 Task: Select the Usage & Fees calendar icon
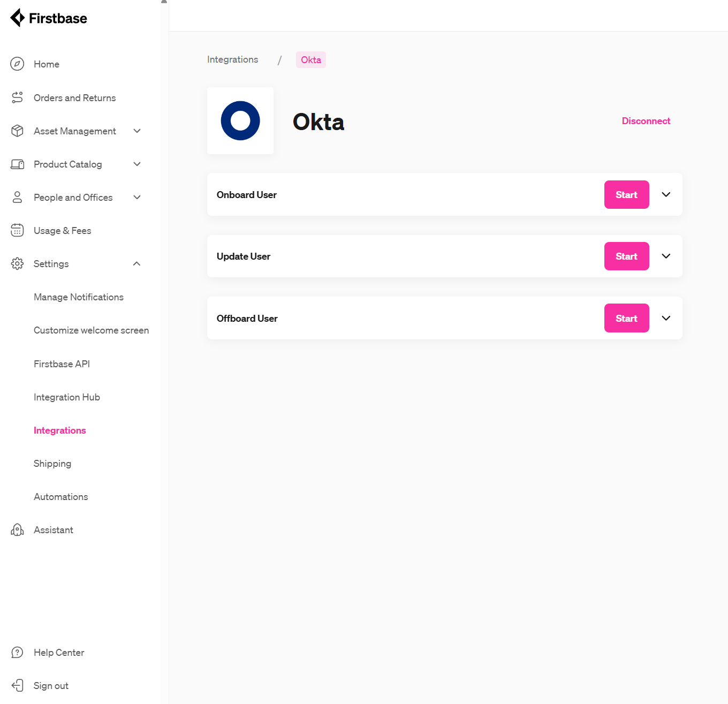coord(17,230)
